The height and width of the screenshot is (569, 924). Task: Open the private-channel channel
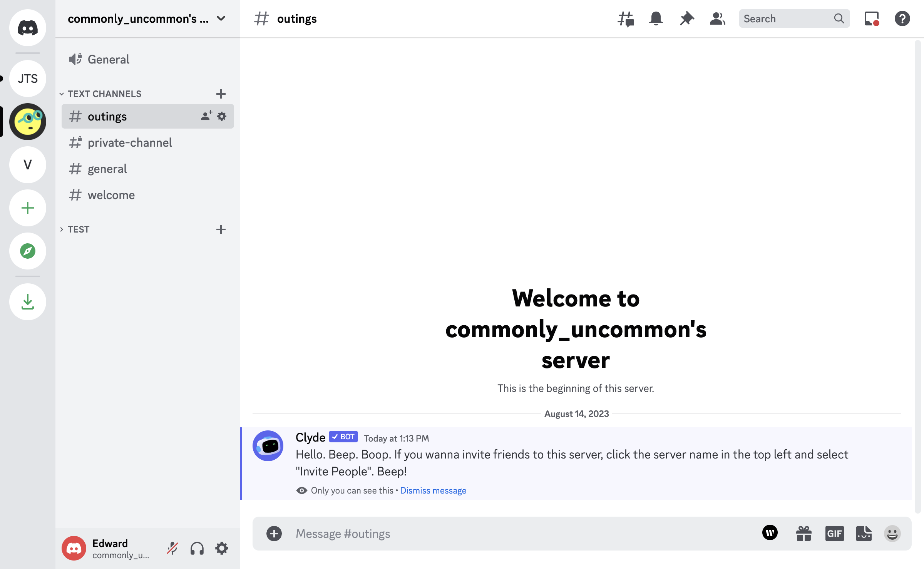[148, 142]
